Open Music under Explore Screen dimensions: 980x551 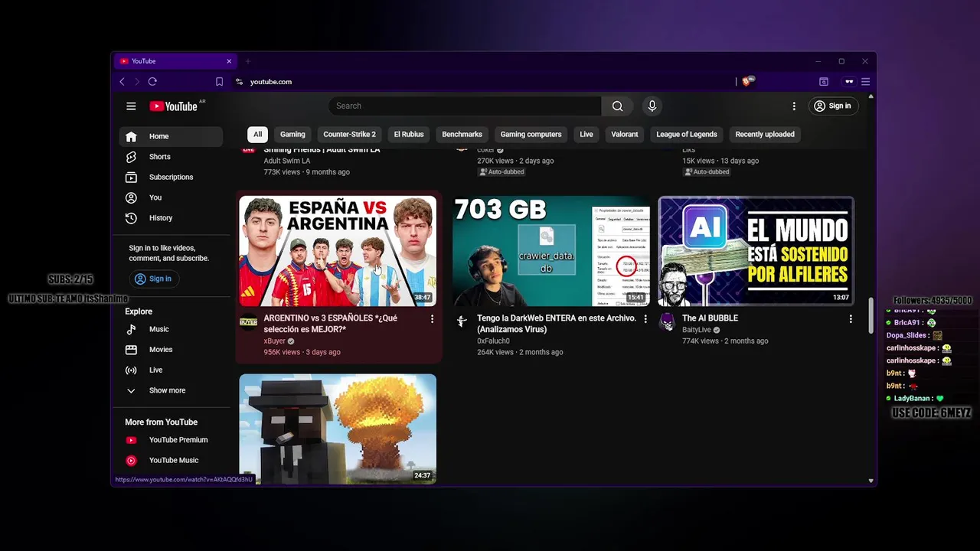(171, 329)
